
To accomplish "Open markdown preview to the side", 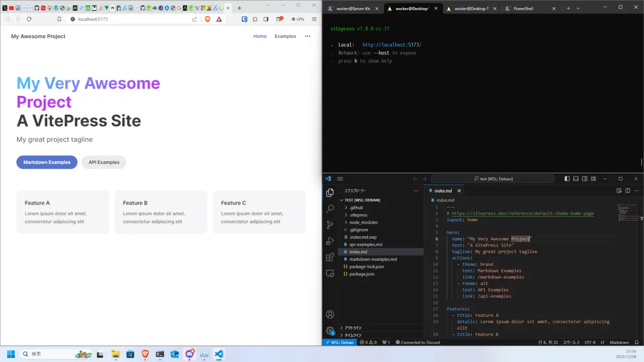I will [619, 191].
